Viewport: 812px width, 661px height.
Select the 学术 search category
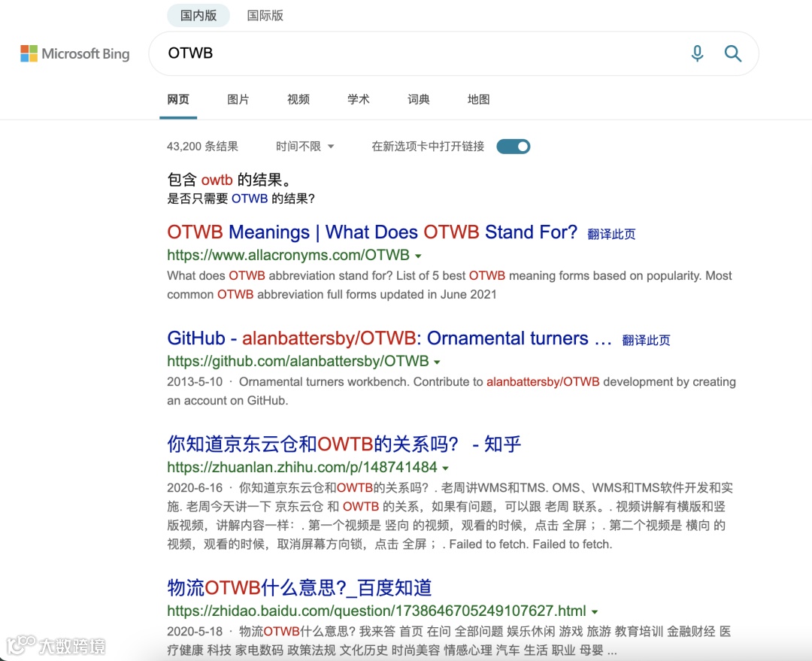tap(359, 99)
